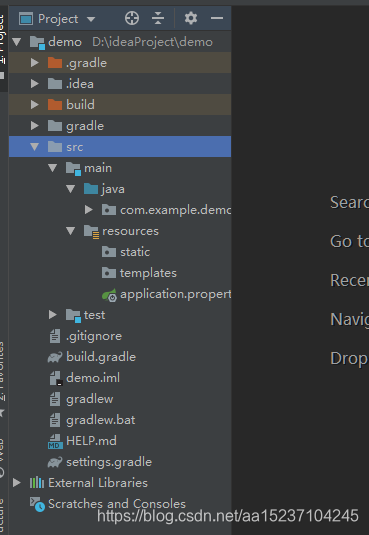This screenshot has width=369, height=535.
Task: Select the .idea folder icon
Action: 55,84
